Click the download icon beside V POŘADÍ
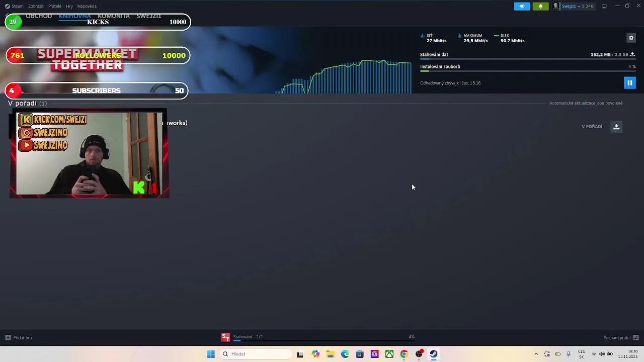Screen dimensions: 644x362 tap(616, 126)
